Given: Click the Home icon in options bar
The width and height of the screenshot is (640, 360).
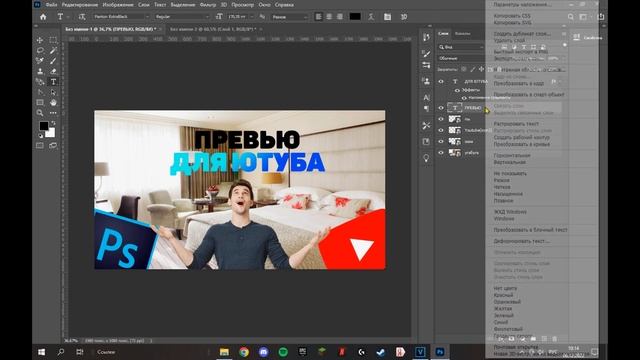Looking at the screenshot, I should coord(43,17).
